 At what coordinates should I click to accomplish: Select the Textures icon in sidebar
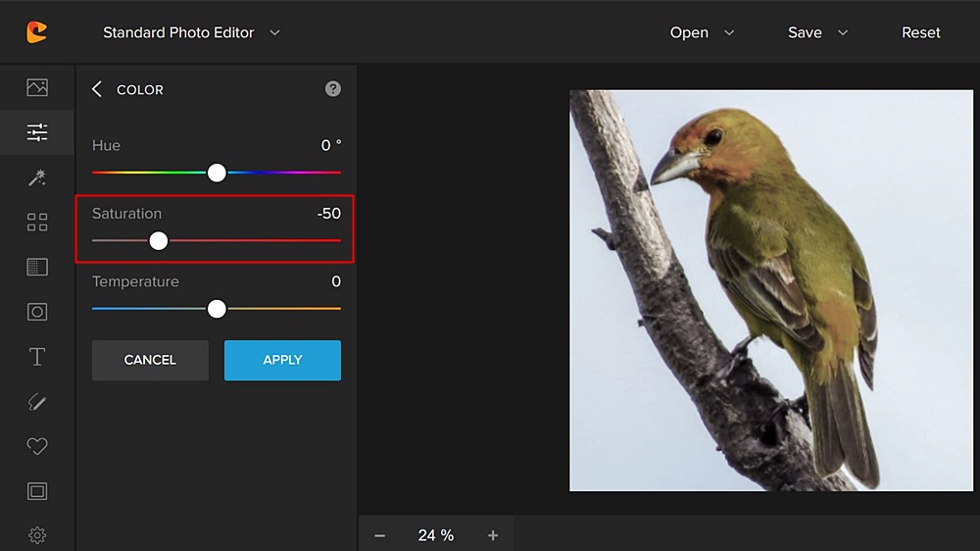37,267
